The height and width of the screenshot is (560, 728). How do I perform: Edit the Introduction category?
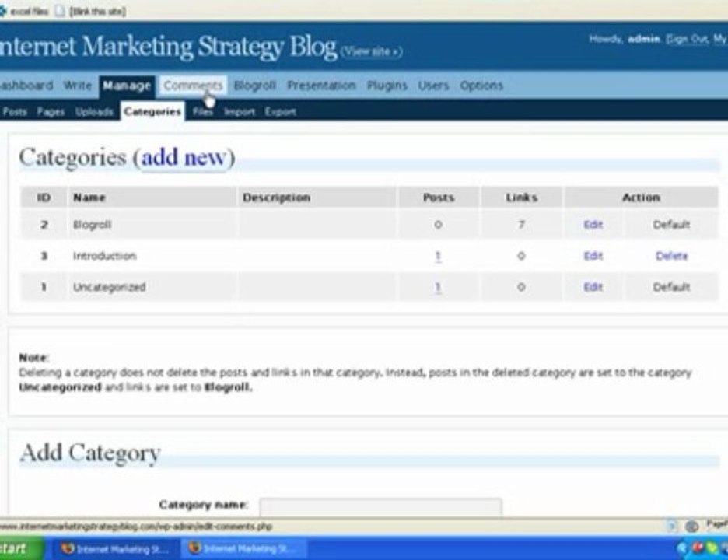tap(593, 256)
